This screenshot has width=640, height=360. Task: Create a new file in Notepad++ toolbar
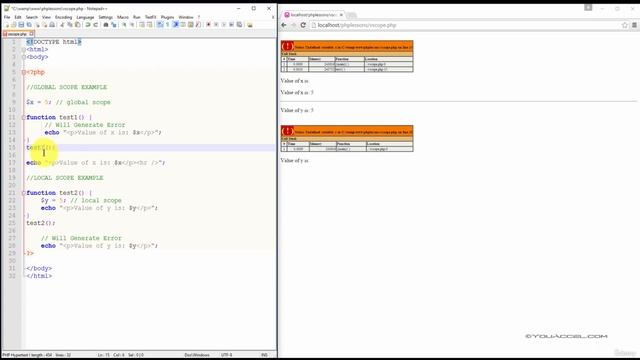[6, 25]
